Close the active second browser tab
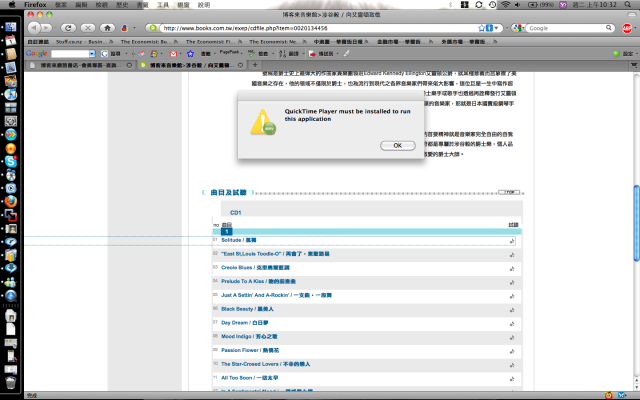This screenshot has width=640, height=400. click(x=240, y=65)
